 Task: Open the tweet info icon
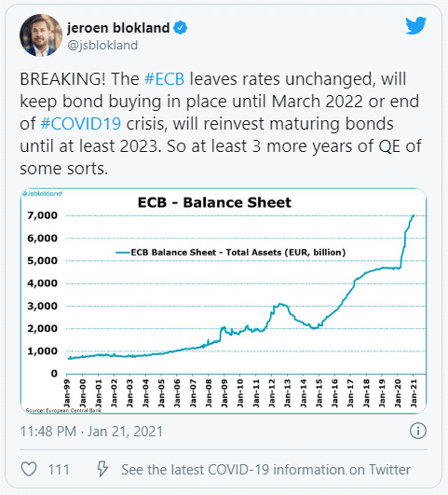pyautogui.click(x=418, y=431)
